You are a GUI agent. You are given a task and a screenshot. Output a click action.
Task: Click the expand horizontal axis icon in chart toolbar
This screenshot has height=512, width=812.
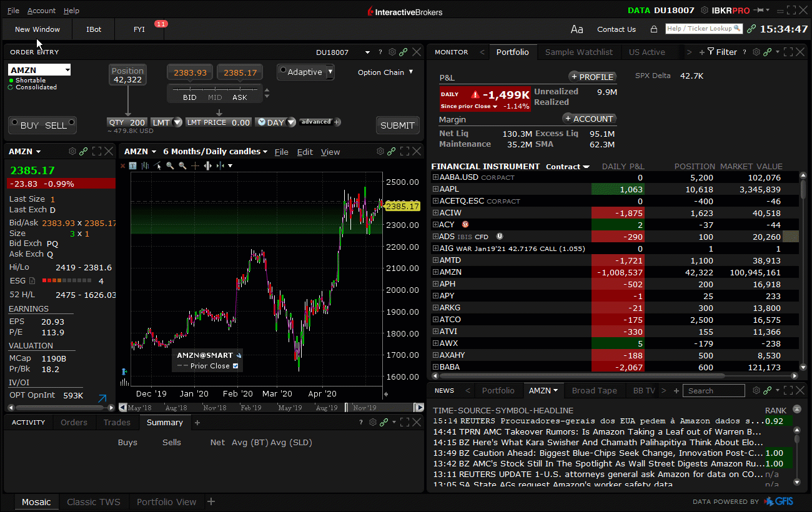(x=208, y=165)
